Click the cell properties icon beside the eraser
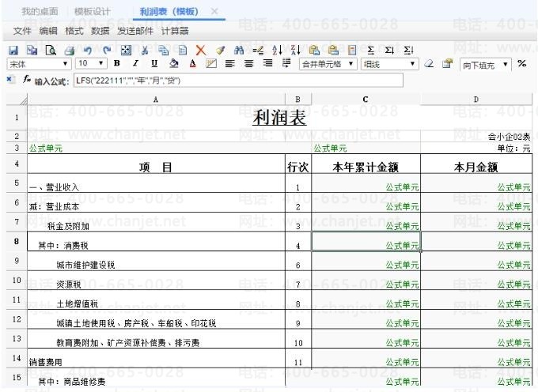Viewport: 538px width, 392px height. point(448,64)
